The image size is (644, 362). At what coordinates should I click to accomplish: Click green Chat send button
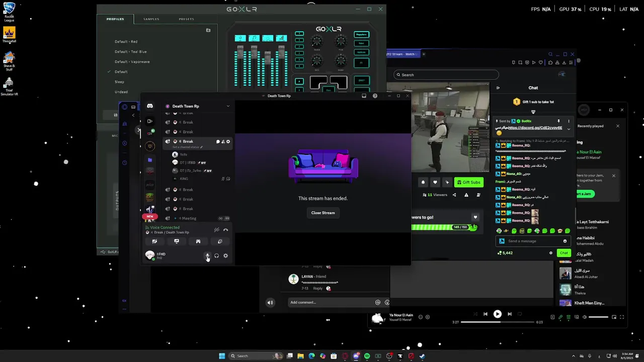(x=564, y=253)
